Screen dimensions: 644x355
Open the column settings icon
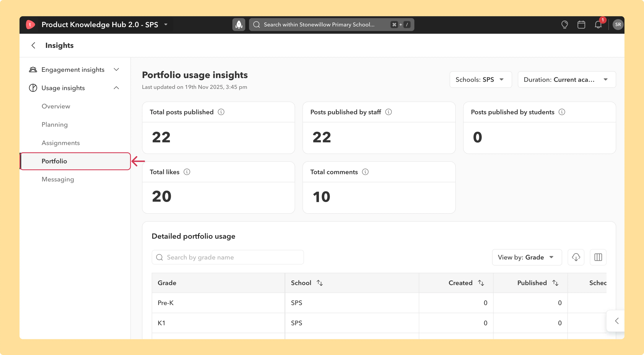[x=598, y=257]
